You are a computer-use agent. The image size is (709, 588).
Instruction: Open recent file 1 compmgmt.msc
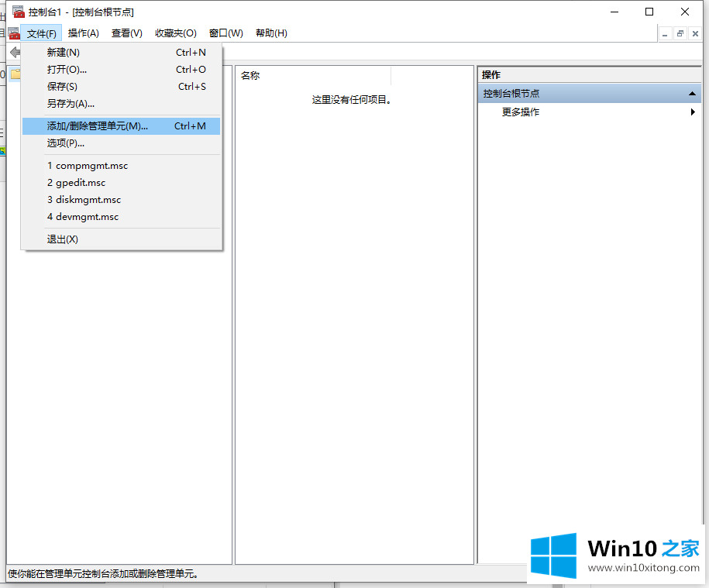tap(121, 166)
